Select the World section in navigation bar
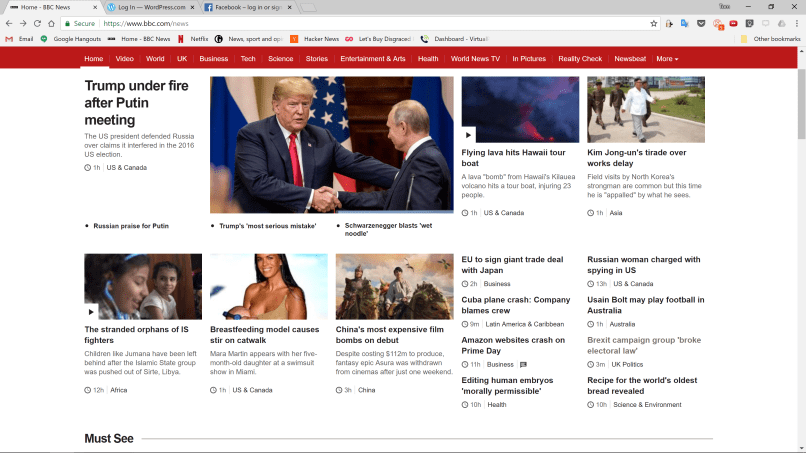806x453 pixels. pos(155,59)
